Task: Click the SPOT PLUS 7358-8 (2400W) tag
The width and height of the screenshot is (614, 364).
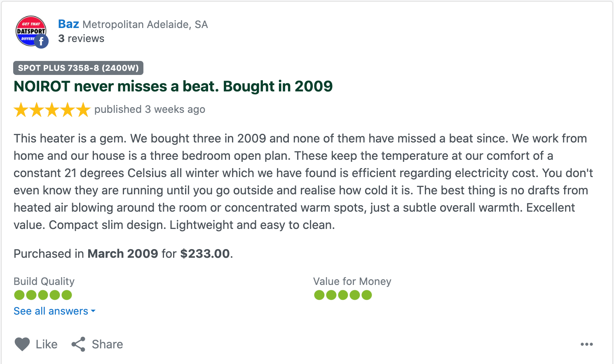Action: click(78, 68)
